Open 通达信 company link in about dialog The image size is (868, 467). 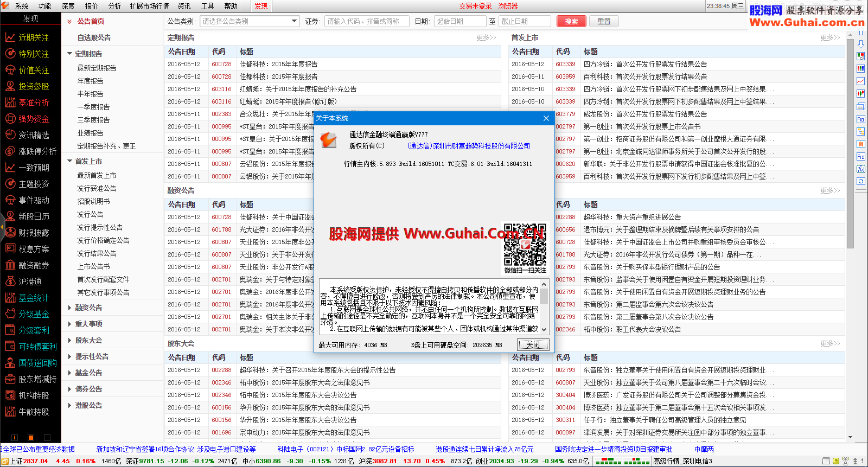point(469,146)
